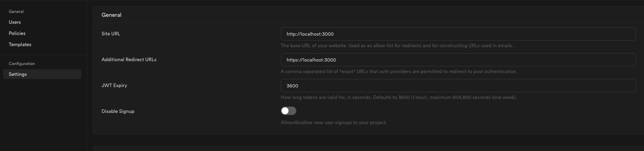Click the Allow/disallow new user signups text
The width and height of the screenshot is (644, 151).
(334, 122)
